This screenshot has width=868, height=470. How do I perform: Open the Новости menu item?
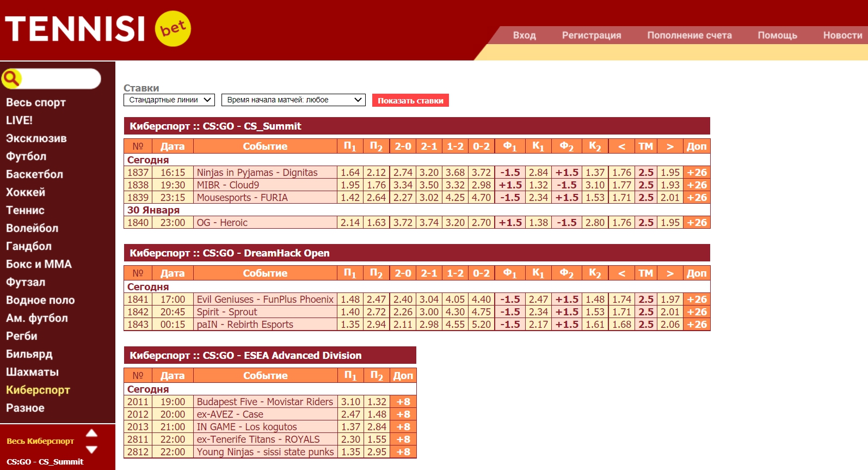click(x=842, y=35)
